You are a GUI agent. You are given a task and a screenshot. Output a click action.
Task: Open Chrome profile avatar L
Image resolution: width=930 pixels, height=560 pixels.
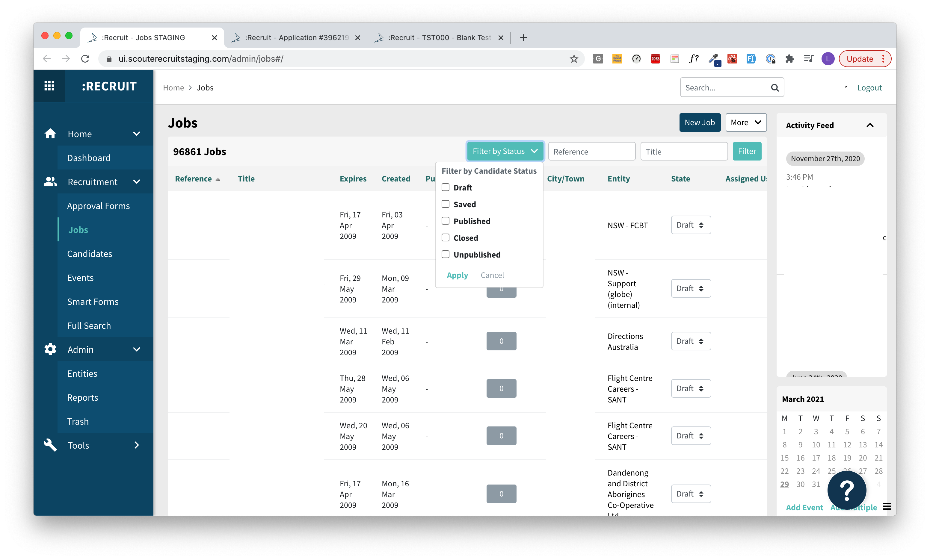point(828,59)
